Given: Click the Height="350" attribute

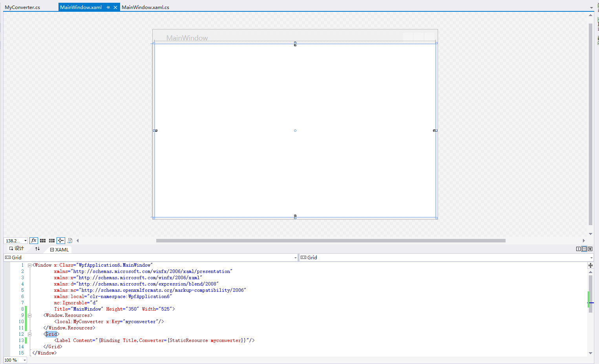Looking at the screenshot, I should click(x=122, y=309).
